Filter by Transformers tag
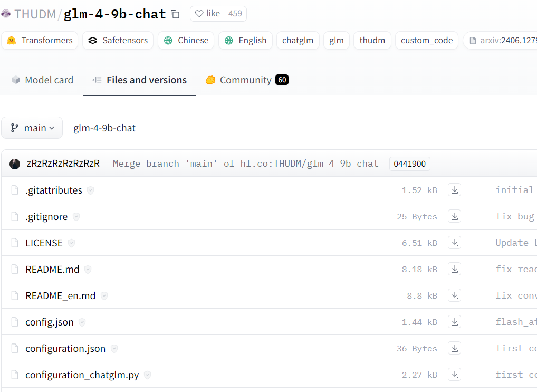Image resolution: width=537 pixels, height=392 pixels. tap(40, 41)
